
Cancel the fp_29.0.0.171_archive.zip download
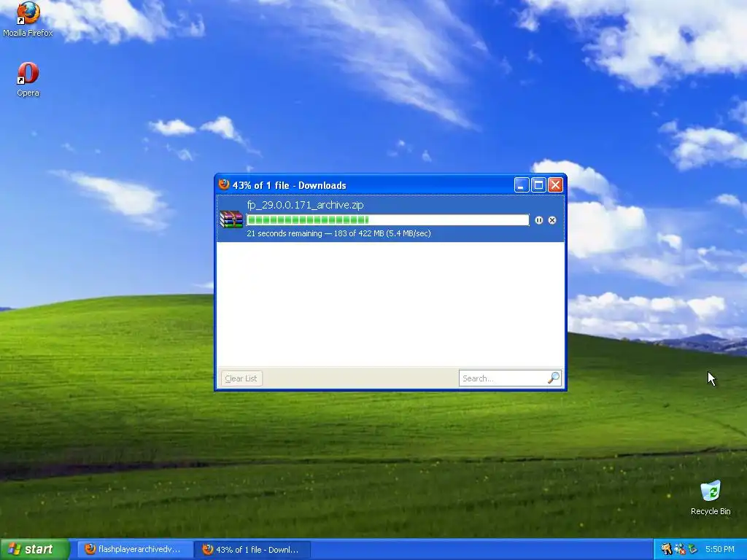point(552,220)
